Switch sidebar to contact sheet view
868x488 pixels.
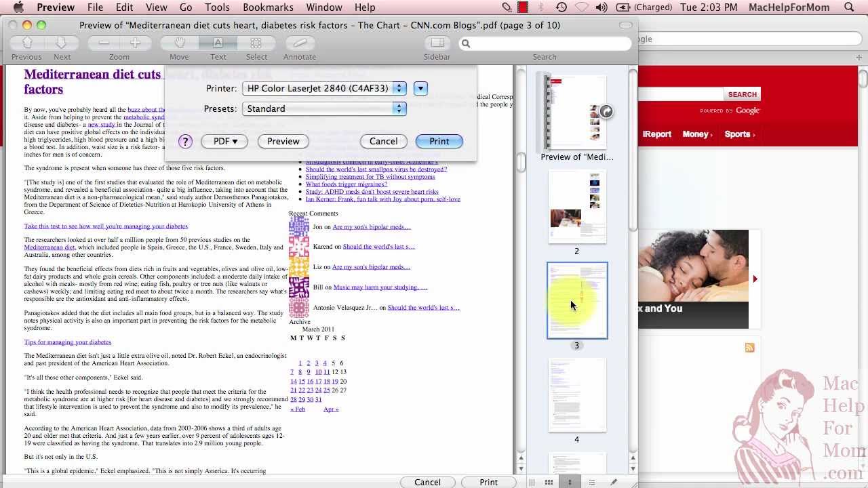coord(549,482)
